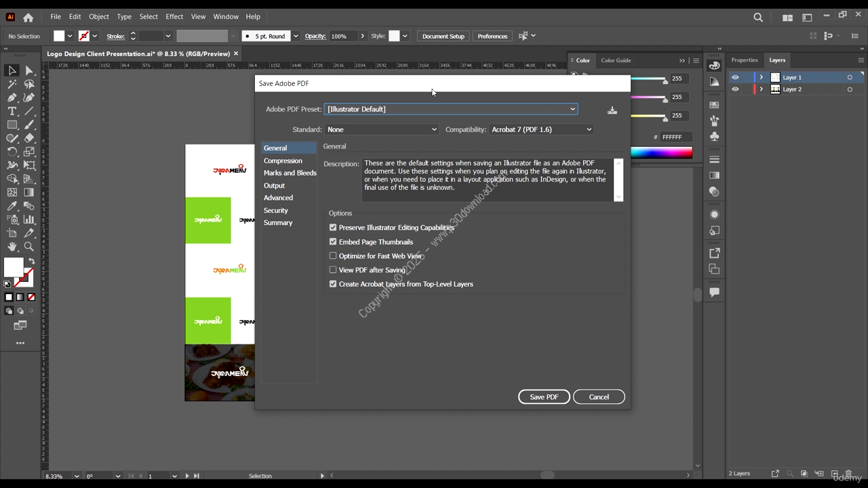The height and width of the screenshot is (488, 868).
Task: Open the Adobe PDF Preset dropdown
Action: [x=451, y=109]
